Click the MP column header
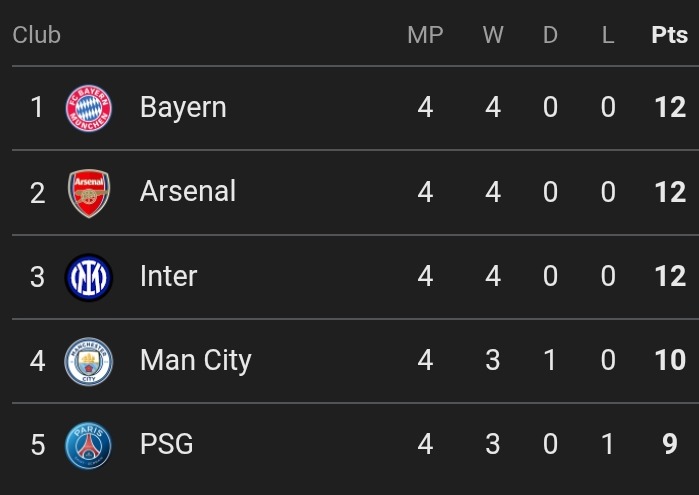This screenshot has width=699, height=495. (425, 35)
